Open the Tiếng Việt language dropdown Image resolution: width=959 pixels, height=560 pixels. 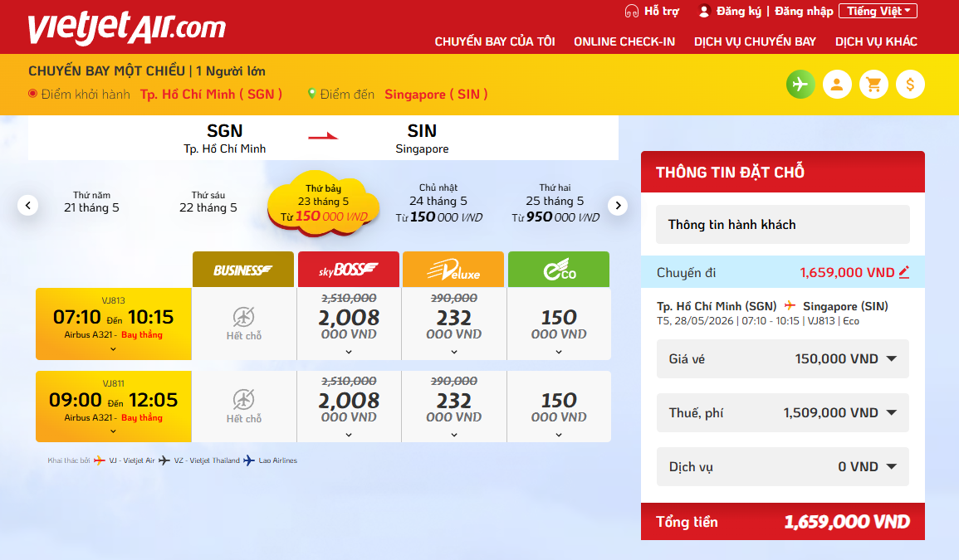click(878, 11)
